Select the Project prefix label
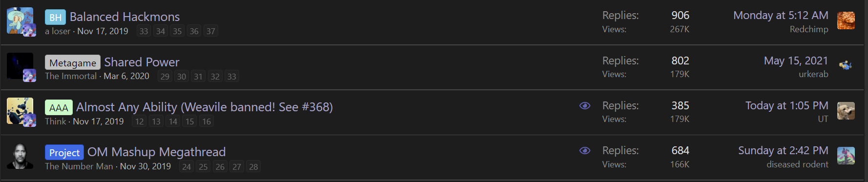This screenshot has width=868, height=182. click(64, 152)
